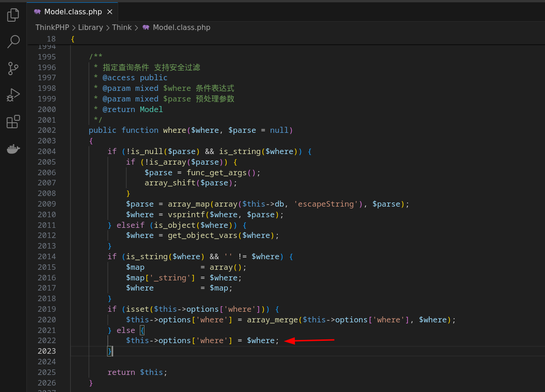Close the Model.class.php tab
Viewport: 545px width, 392px height.
pos(110,12)
